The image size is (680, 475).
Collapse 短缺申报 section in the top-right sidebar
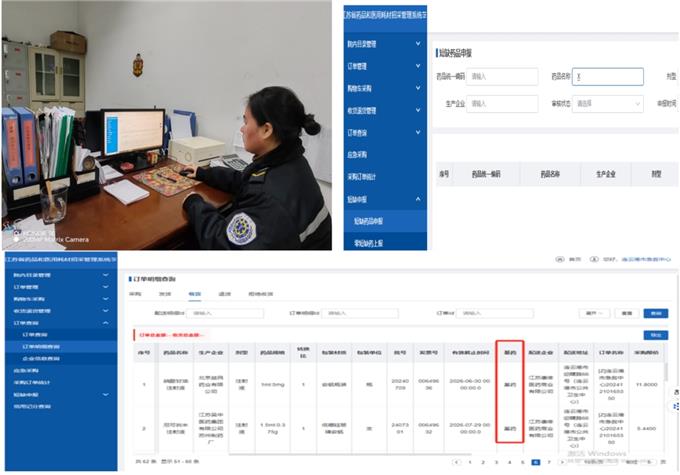tap(419, 198)
